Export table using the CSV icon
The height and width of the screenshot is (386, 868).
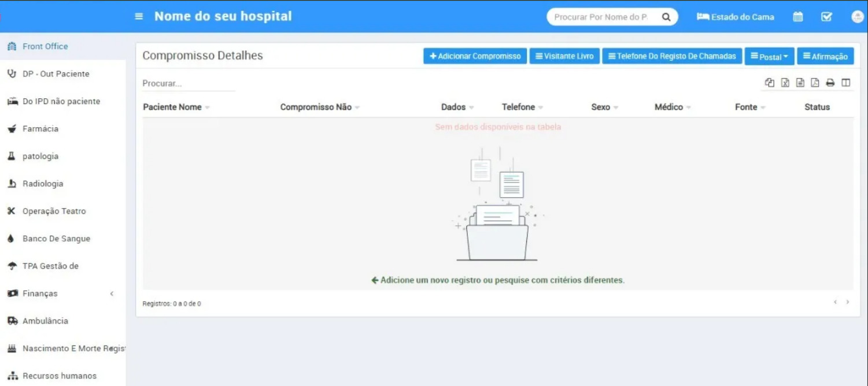(800, 83)
